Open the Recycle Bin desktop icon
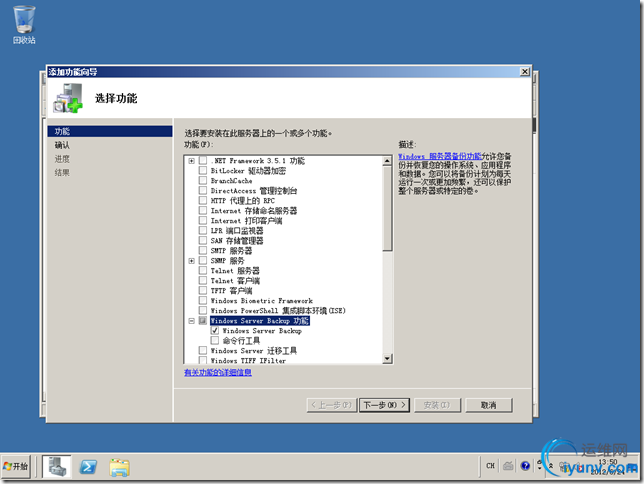Viewport: 644px width, 484px height. point(24,25)
